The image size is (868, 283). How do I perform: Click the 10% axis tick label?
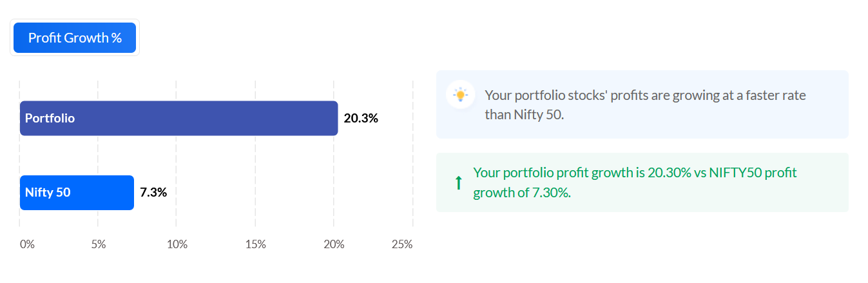177,245
